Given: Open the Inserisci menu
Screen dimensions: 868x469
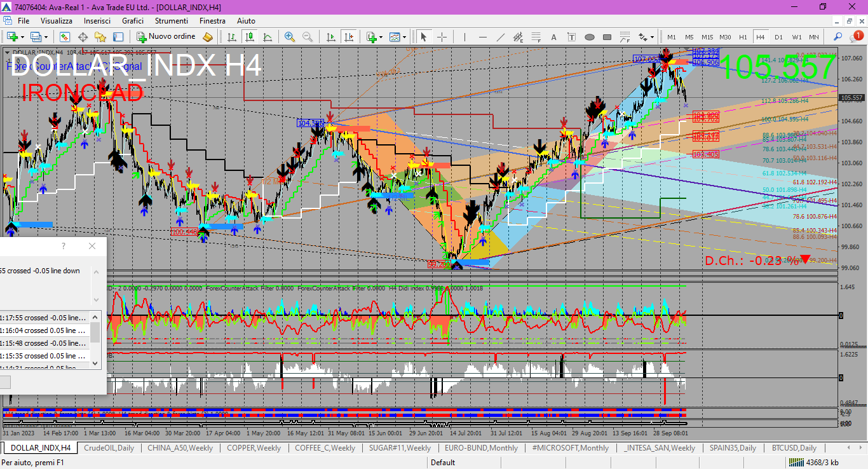Looking at the screenshot, I should click(x=97, y=21).
